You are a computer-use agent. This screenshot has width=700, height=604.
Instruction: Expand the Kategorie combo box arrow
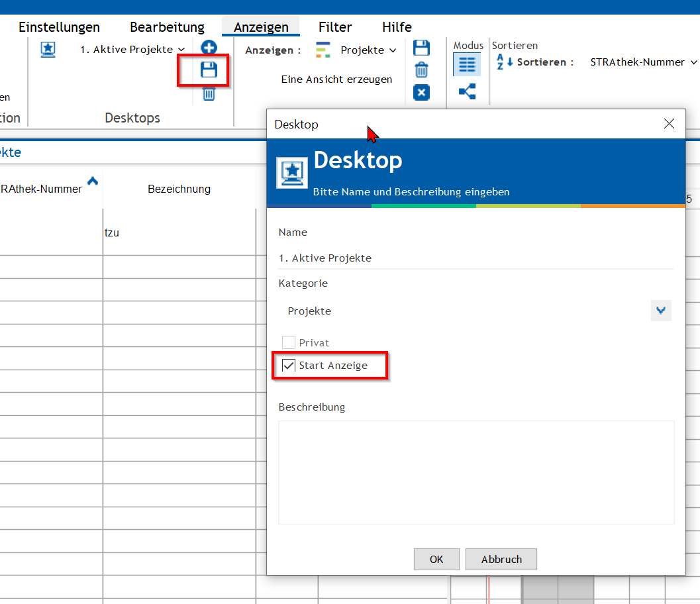tap(661, 310)
